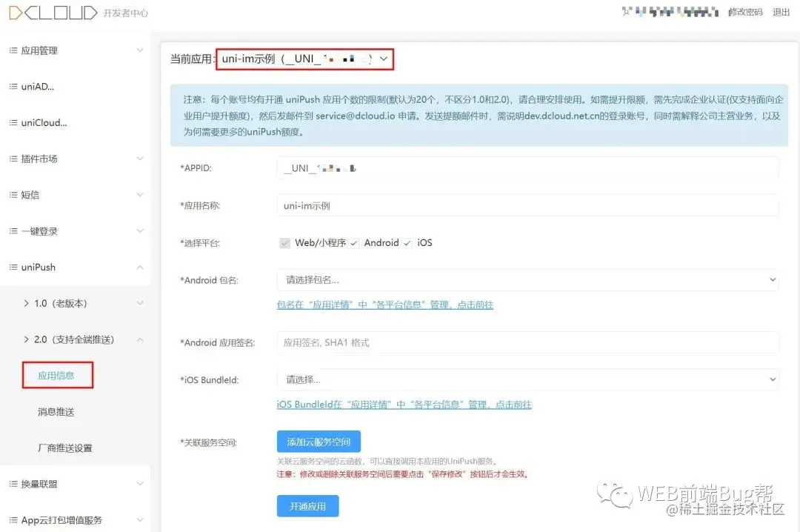Toggle the Web/小程序 platform checkbox
Image resolution: width=800 pixels, height=532 pixels.
(284, 243)
